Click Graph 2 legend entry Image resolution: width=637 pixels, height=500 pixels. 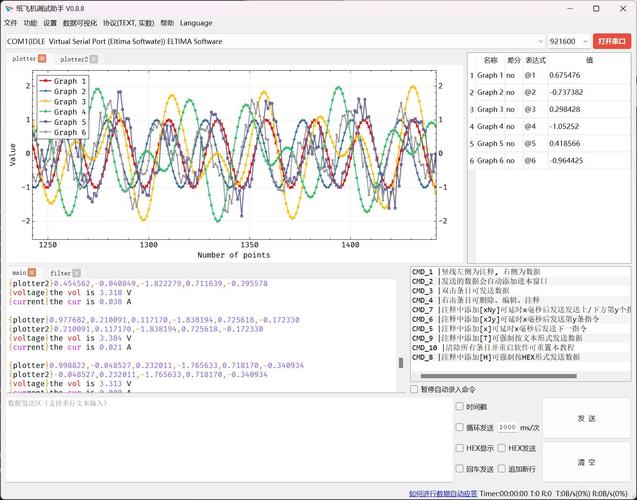[x=63, y=91]
